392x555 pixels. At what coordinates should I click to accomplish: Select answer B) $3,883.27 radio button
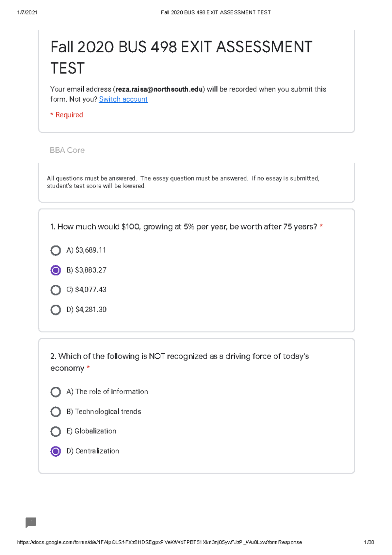[x=56, y=270]
